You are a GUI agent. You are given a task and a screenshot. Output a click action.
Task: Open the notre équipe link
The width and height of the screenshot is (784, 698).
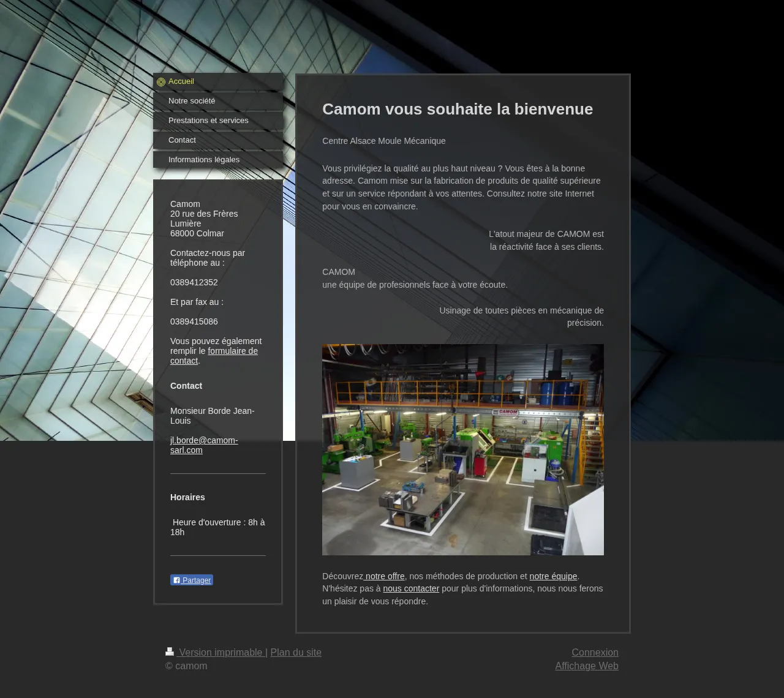[x=553, y=576]
